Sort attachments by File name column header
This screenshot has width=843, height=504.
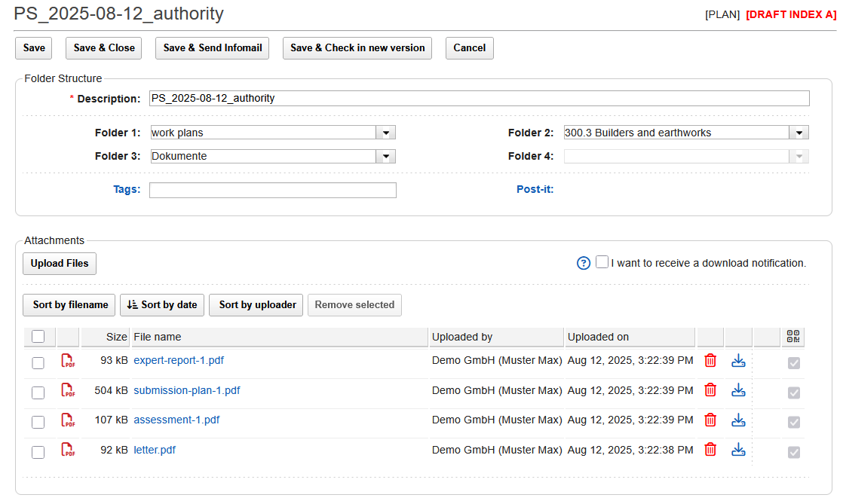[279, 337]
